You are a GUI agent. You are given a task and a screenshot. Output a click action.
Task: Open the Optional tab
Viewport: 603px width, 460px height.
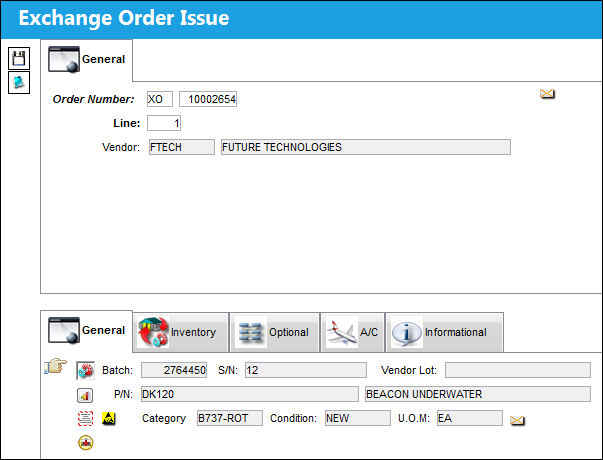(x=275, y=332)
